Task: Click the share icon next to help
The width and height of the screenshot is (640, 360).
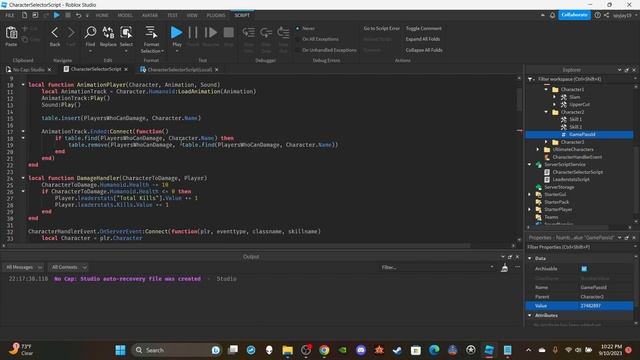Action: [606, 15]
